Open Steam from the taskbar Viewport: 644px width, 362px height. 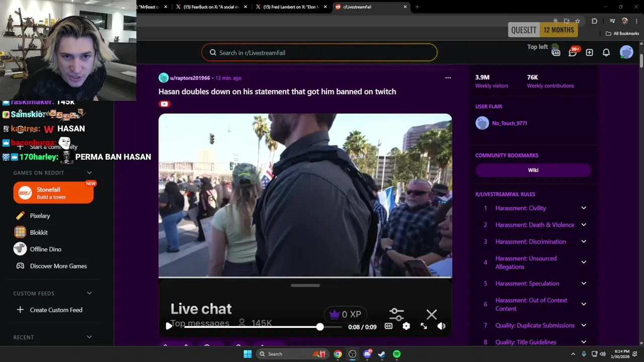(382, 354)
